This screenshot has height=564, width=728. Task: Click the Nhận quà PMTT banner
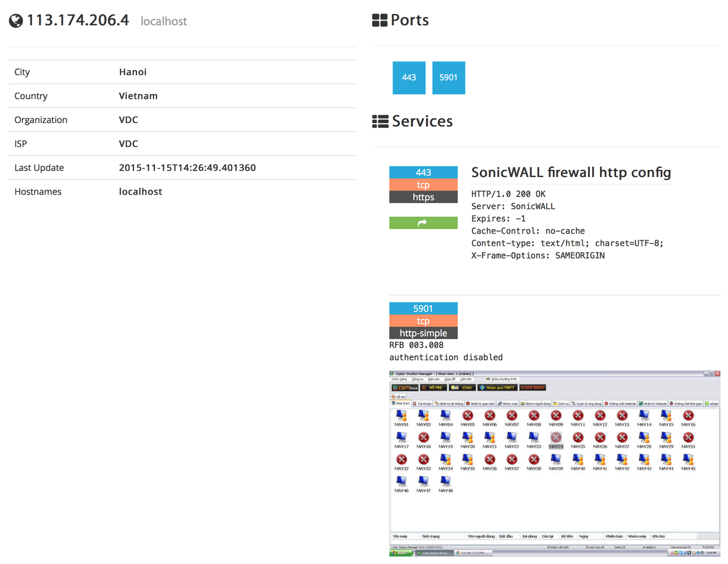point(497,388)
